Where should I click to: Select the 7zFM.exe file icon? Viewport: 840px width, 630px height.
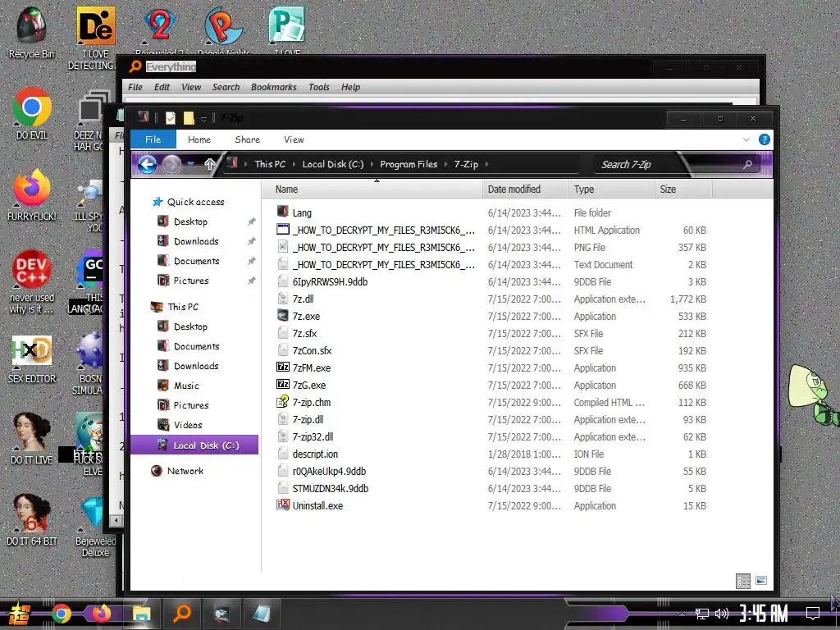pyautogui.click(x=282, y=367)
